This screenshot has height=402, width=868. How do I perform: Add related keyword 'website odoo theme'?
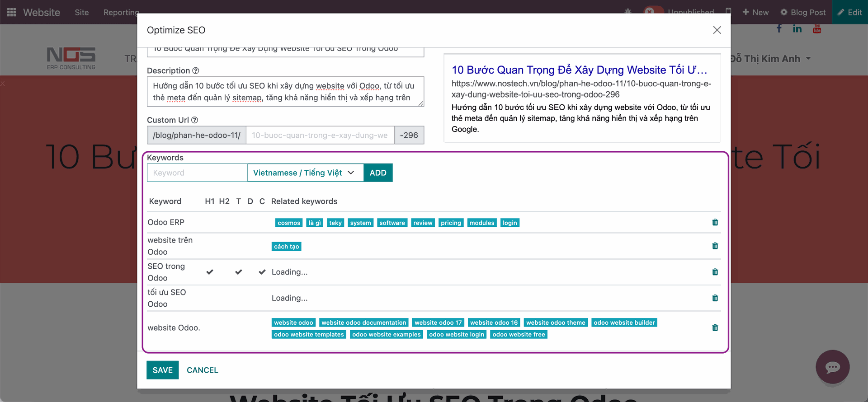point(556,323)
